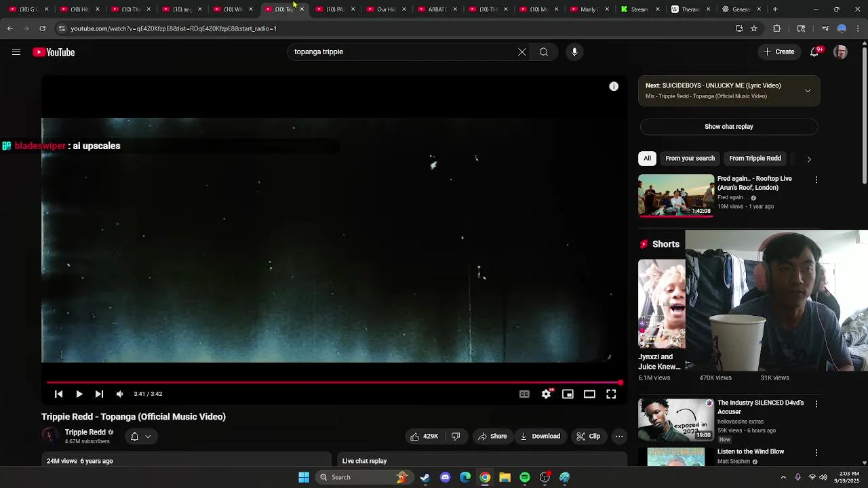Toggle theater mode
This screenshot has height=488, width=868.
589,394
